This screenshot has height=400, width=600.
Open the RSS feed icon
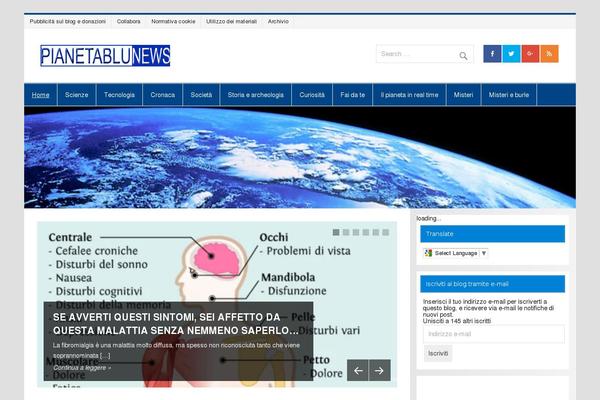549,54
